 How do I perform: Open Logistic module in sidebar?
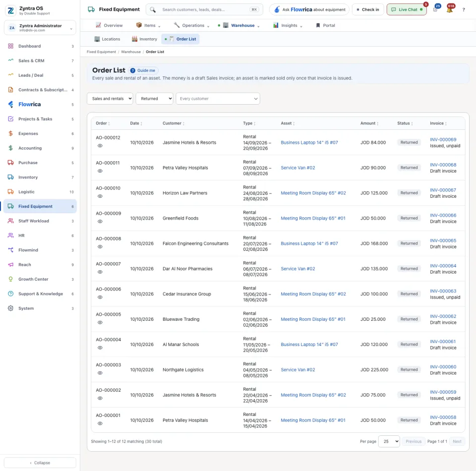tap(40, 192)
